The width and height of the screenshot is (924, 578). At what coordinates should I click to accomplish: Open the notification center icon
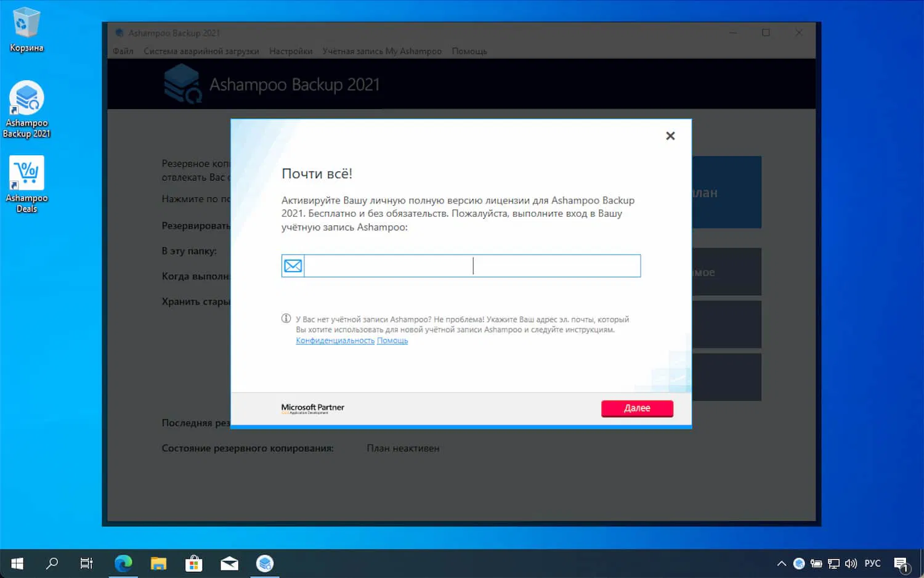point(901,564)
